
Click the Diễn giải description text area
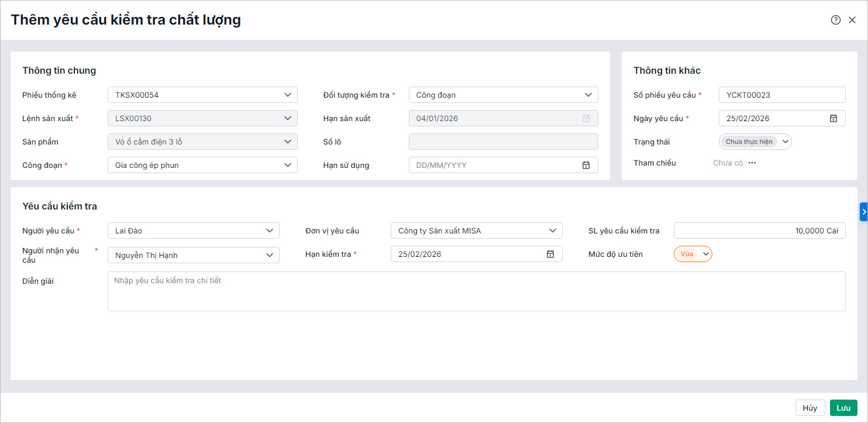476,291
